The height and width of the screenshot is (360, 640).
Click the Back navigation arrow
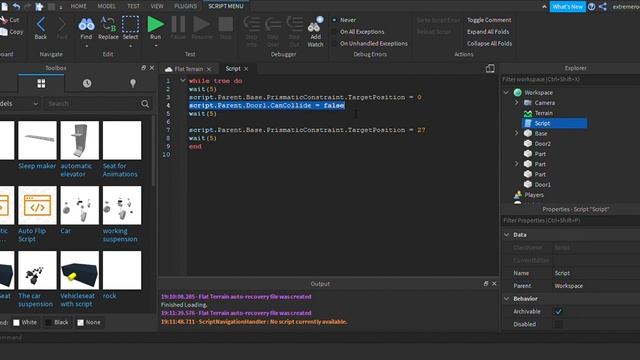click(x=40, y=24)
